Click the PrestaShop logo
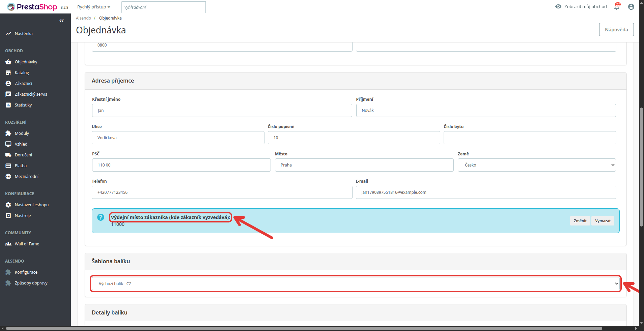 [x=32, y=7]
